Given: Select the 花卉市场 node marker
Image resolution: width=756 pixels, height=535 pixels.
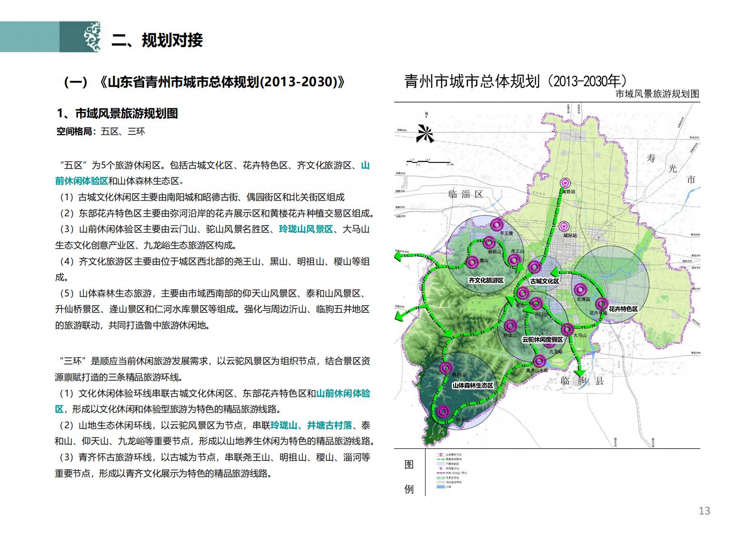Looking at the screenshot, I should [602, 303].
